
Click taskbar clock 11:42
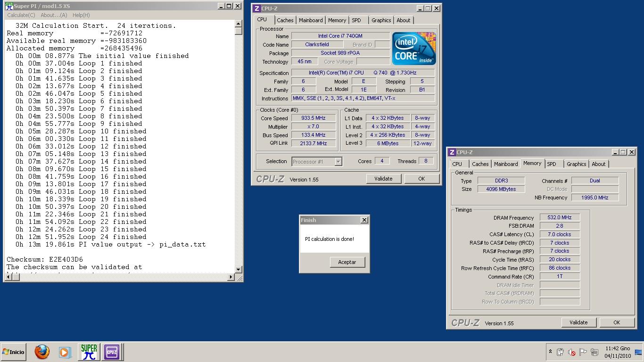click(618, 348)
